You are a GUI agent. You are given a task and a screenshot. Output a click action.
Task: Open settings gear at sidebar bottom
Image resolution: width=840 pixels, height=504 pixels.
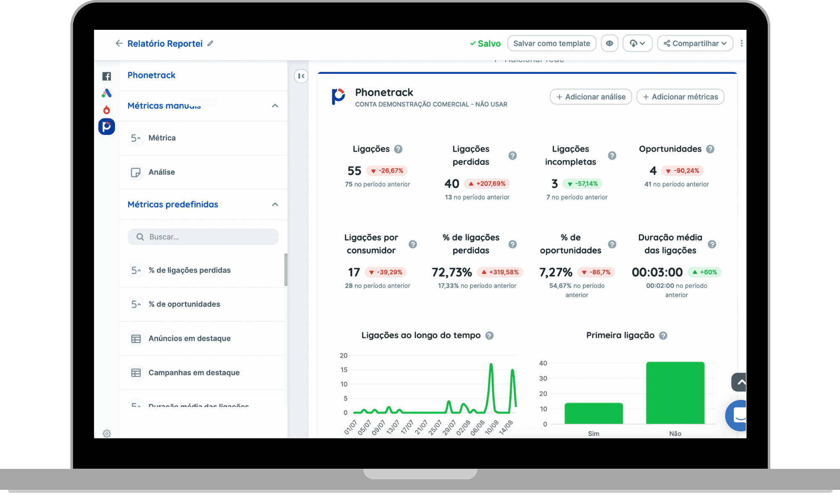[x=107, y=433]
